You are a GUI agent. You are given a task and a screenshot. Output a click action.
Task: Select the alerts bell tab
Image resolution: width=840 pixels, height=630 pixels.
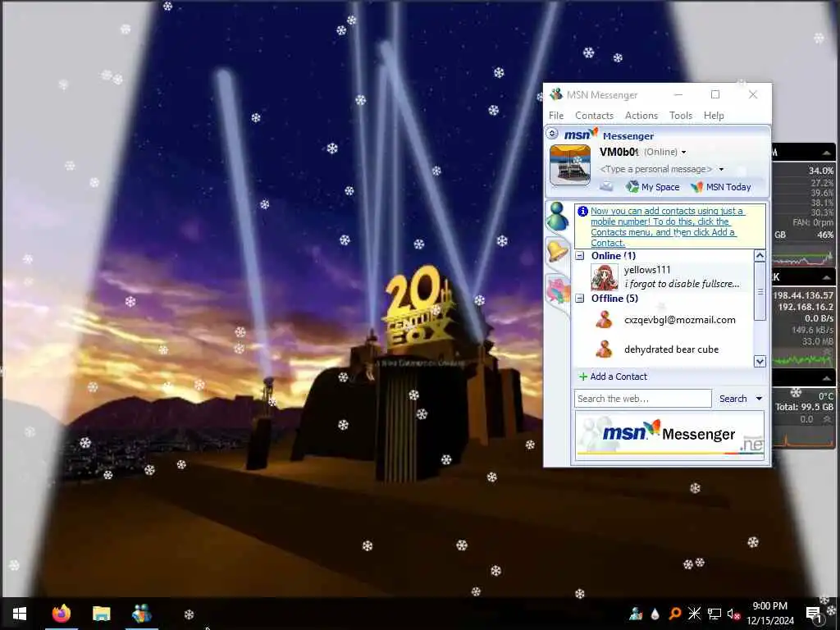tap(558, 251)
